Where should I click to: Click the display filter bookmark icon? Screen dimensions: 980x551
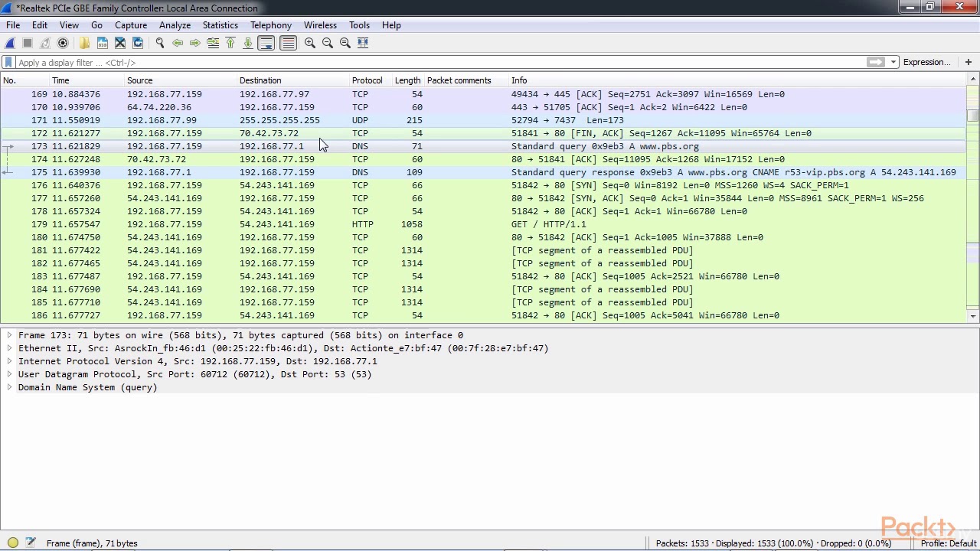8,62
